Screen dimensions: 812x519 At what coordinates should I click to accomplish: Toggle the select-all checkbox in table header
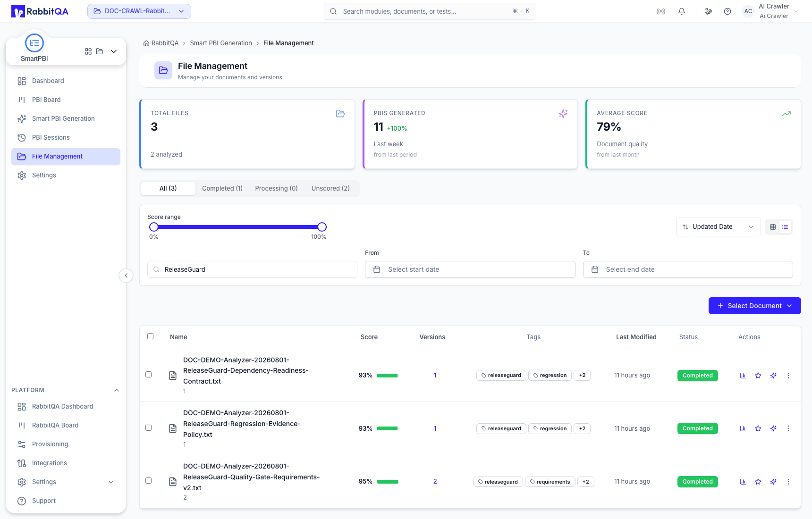tap(151, 336)
